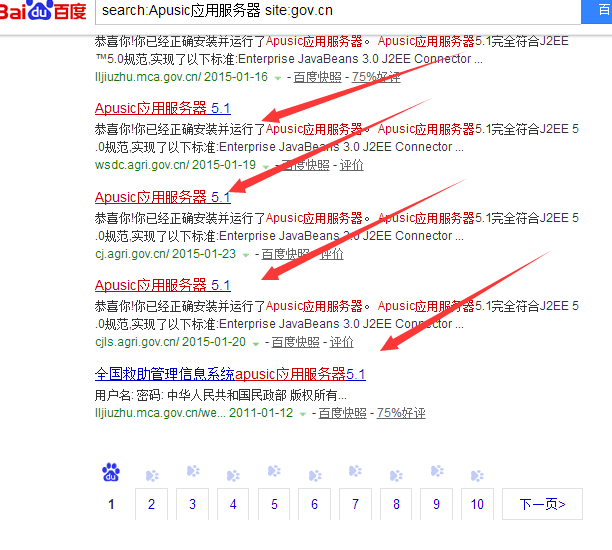
Task: Click current page number 1
Action: tap(111, 504)
